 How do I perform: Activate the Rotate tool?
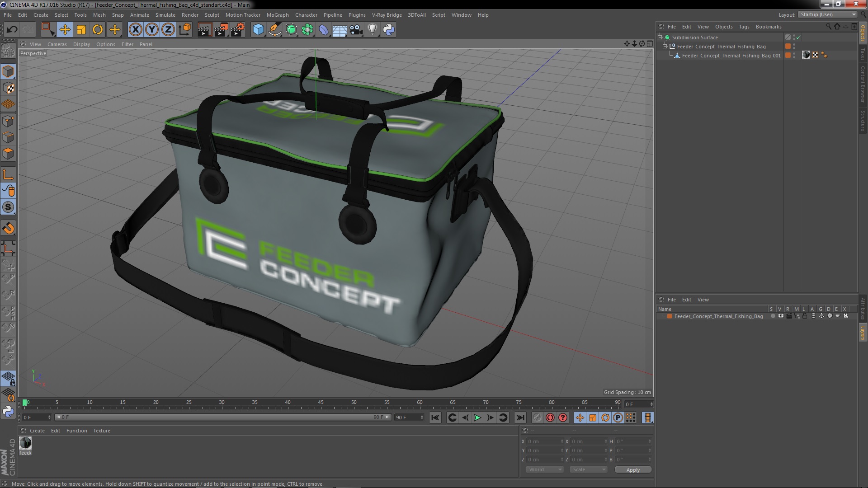tap(98, 30)
